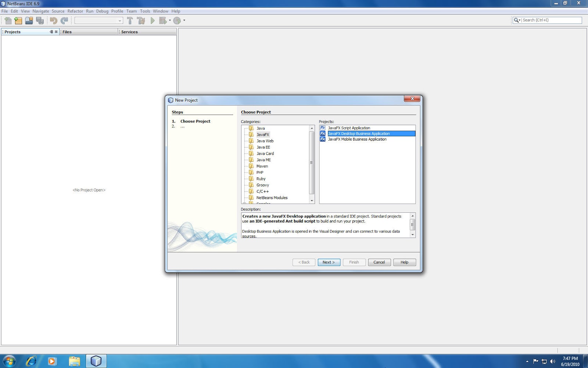Click the folder icon beside Ruby
This screenshot has width=588, height=368.
point(251,179)
